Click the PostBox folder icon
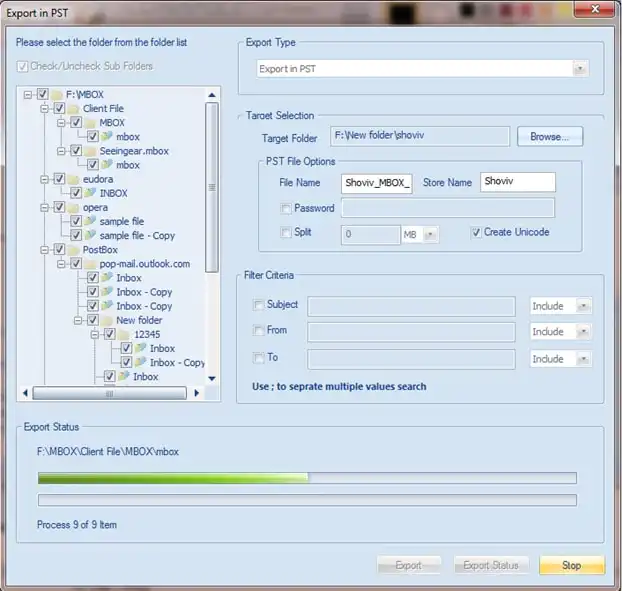This screenshot has height=591, width=622. [73, 250]
